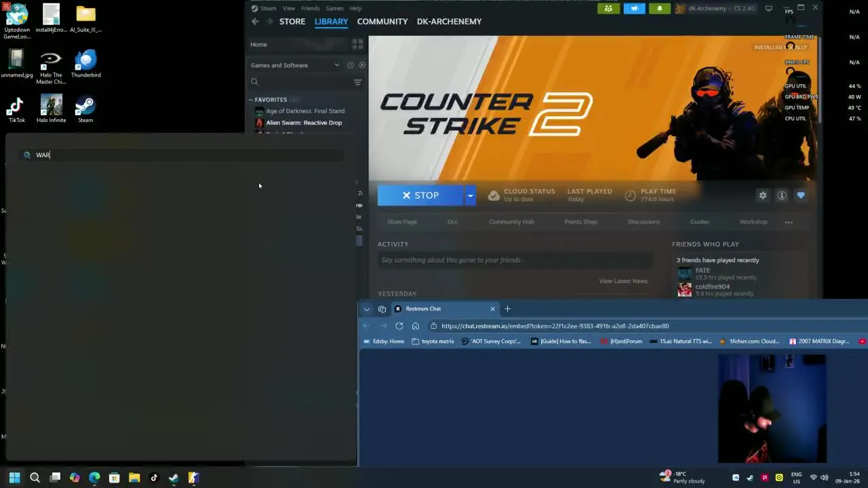The width and height of the screenshot is (868, 488).
Task: Select Alien Swarm: Reactive Drop
Action: (304, 123)
